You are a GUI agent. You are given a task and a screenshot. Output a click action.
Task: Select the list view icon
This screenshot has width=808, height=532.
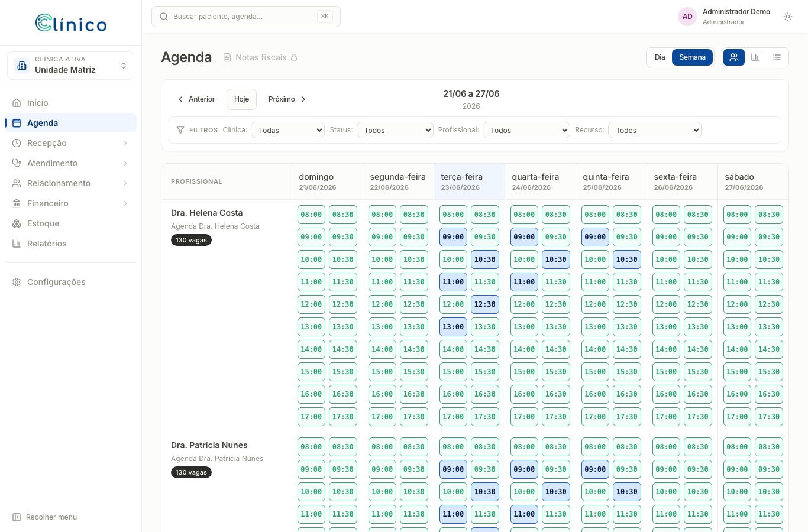(x=777, y=57)
